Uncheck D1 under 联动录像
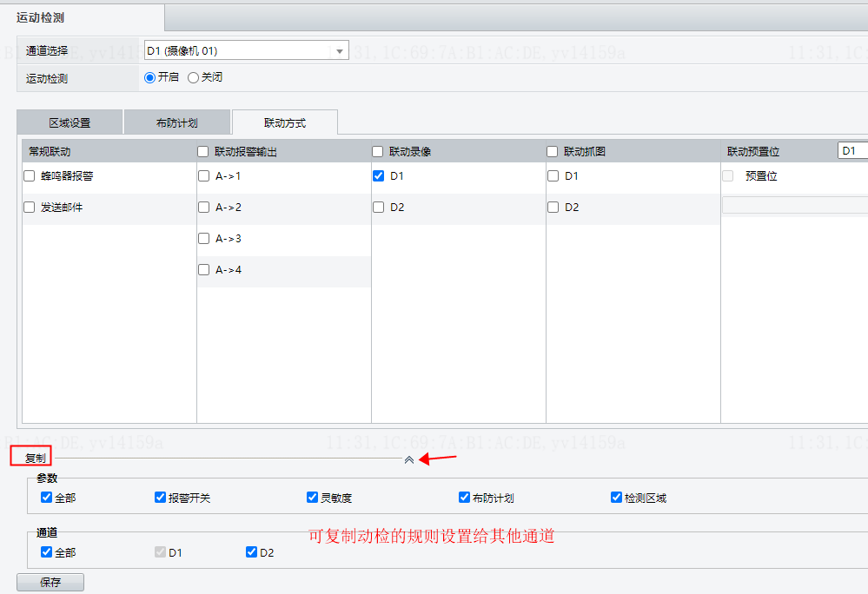 pyautogui.click(x=378, y=176)
